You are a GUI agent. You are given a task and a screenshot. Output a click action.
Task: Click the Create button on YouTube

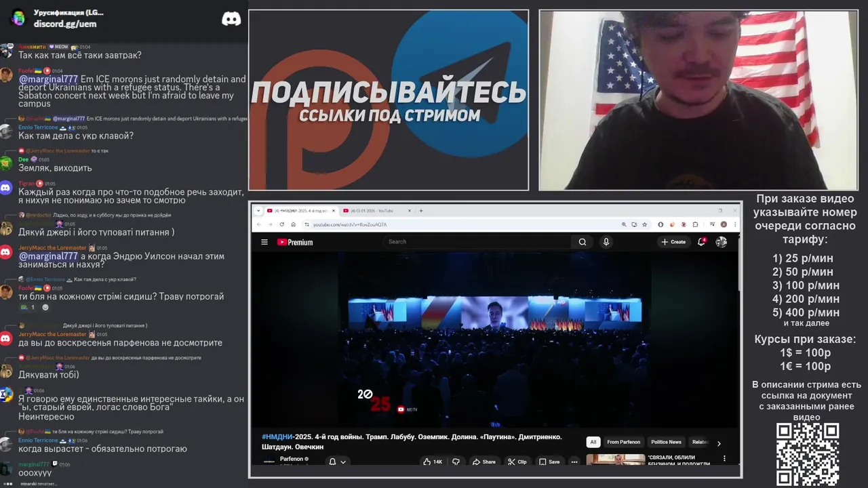pos(673,242)
